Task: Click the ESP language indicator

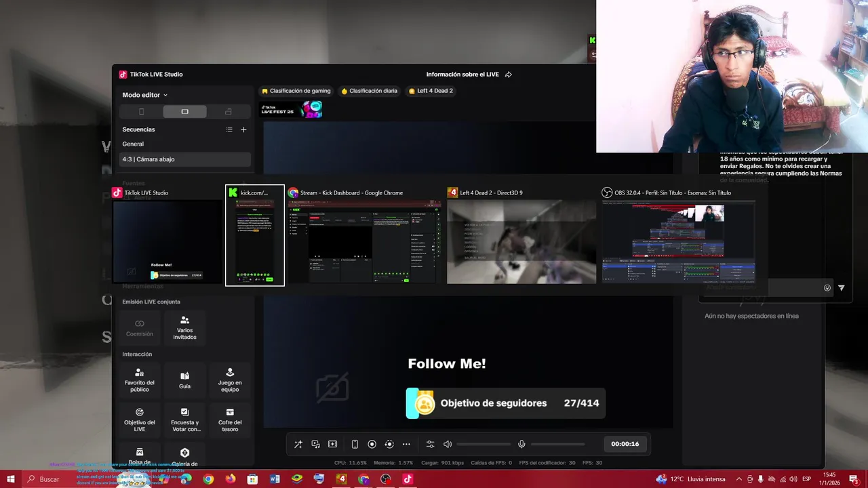Action: pos(807,479)
